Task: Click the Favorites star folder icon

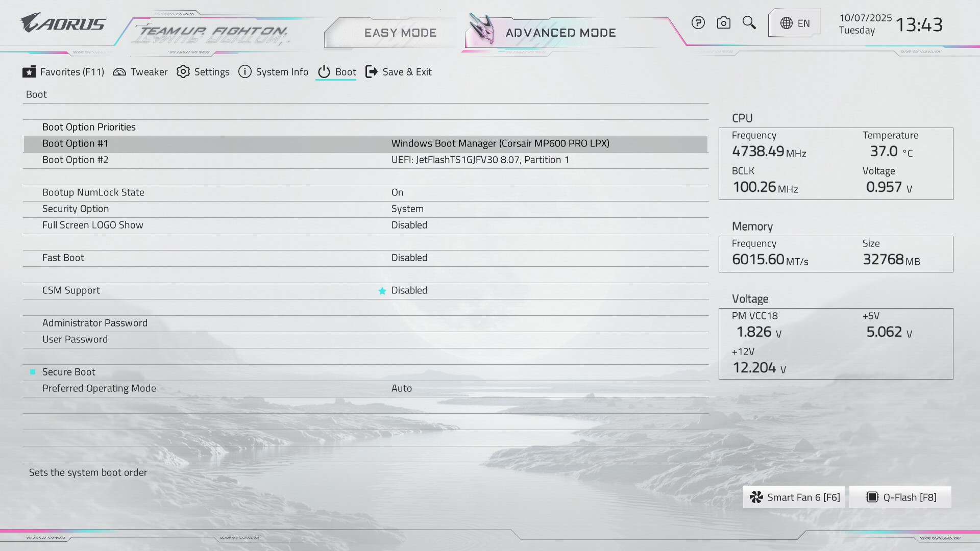Action: [29, 72]
